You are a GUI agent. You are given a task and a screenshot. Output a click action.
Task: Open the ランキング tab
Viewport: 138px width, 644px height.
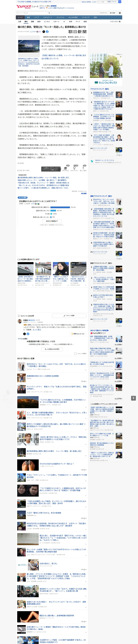point(86,17)
